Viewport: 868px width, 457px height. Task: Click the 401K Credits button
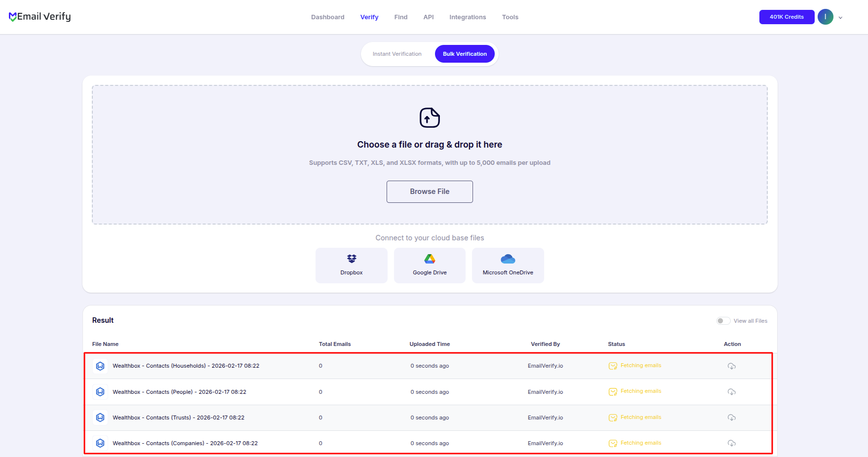point(787,17)
